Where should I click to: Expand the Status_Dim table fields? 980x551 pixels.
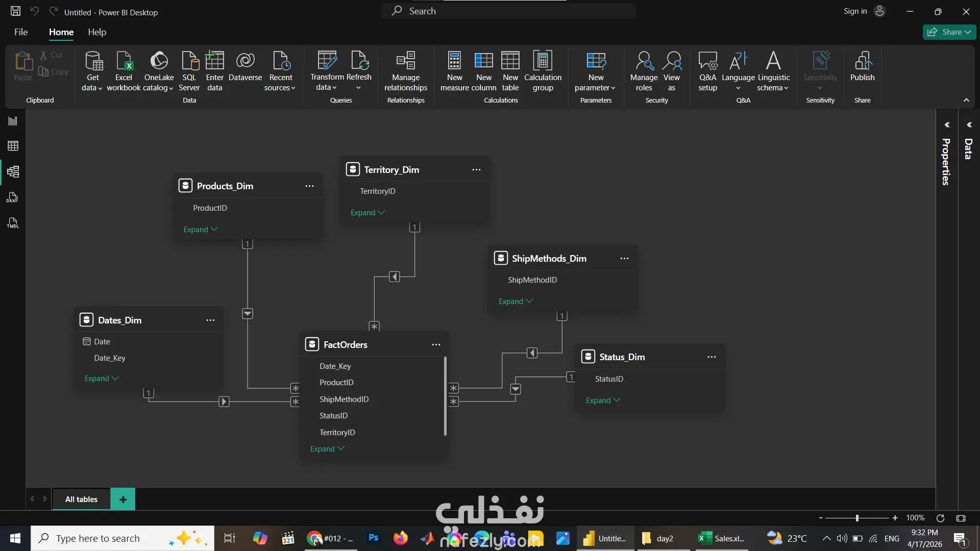603,400
